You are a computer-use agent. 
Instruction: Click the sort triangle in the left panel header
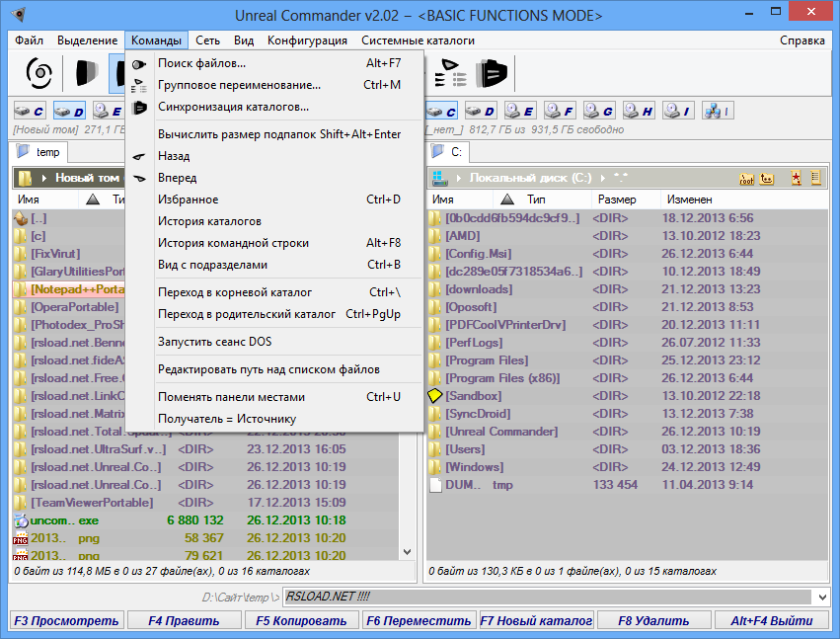coord(93,200)
